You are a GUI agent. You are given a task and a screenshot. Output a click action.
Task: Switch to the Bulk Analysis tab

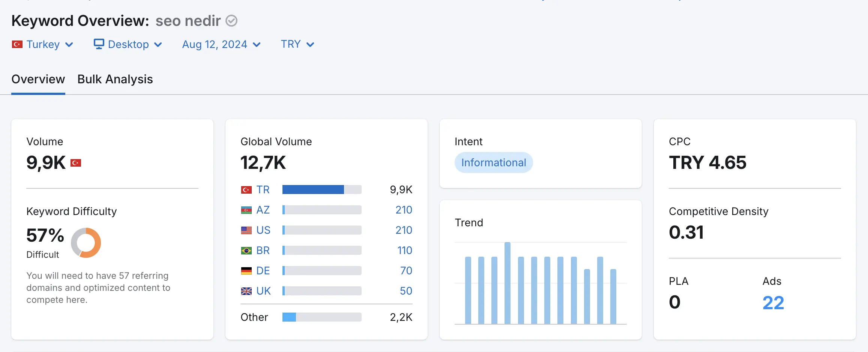(115, 79)
